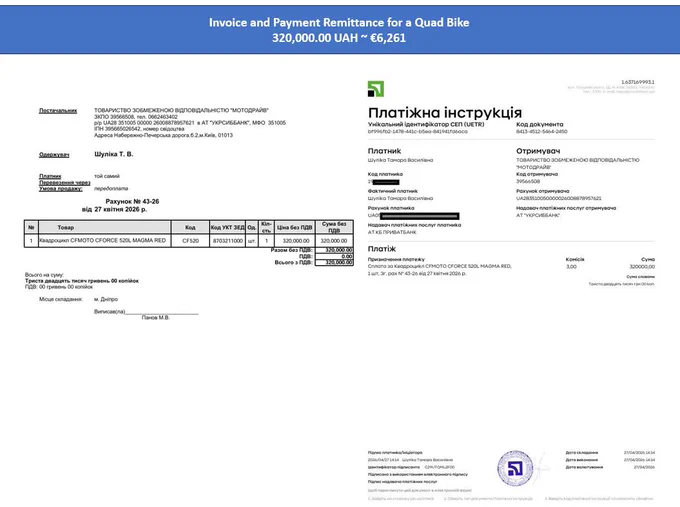Click the green PrivatBank logo

pos(376,89)
